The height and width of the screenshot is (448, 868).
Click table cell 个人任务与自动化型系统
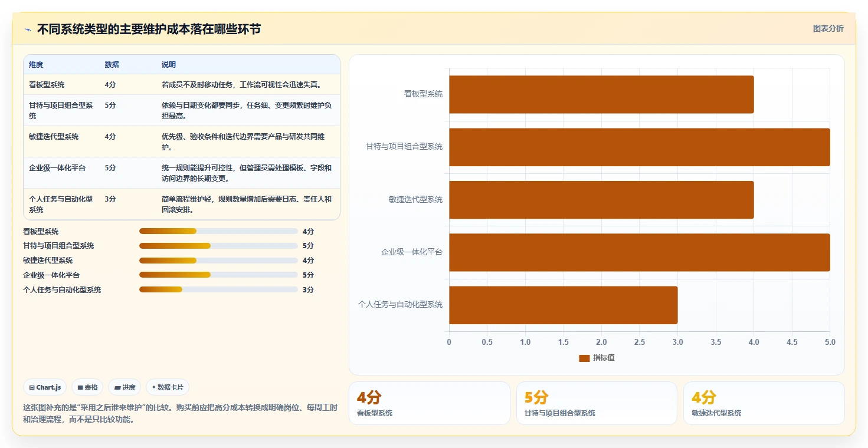(61, 204)
